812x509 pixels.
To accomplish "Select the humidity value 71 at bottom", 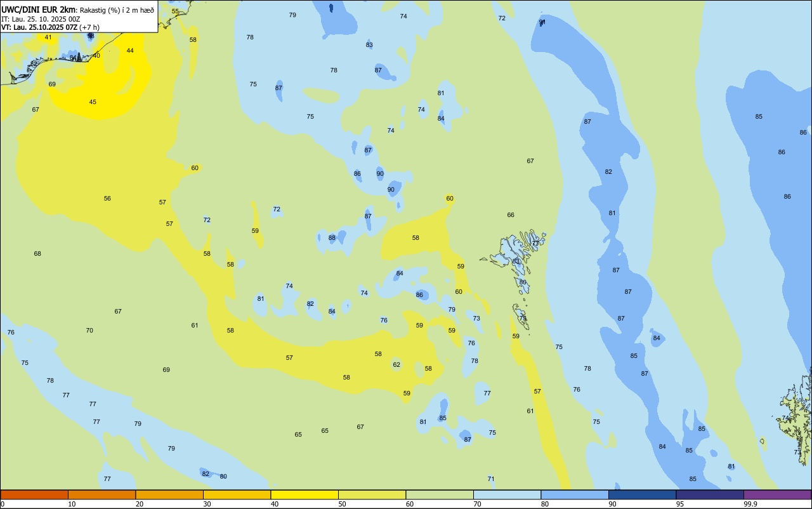I will [491, 479].
